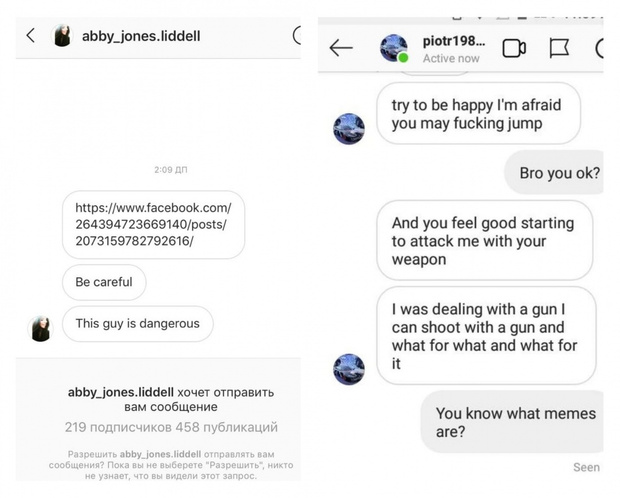Screen dimensions: 620x498
Task: Tap the circle icon right of abby_jones.liddell title
Action: 297,36
